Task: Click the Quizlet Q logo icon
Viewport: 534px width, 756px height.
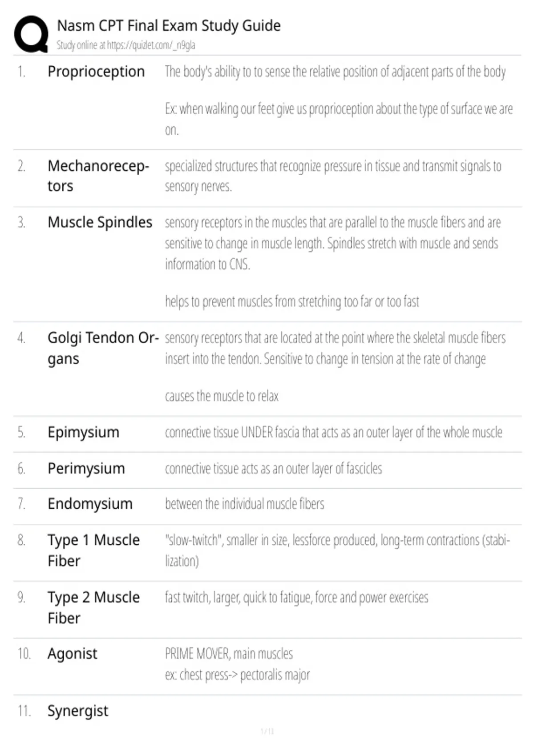Action: tap(31, 34)
